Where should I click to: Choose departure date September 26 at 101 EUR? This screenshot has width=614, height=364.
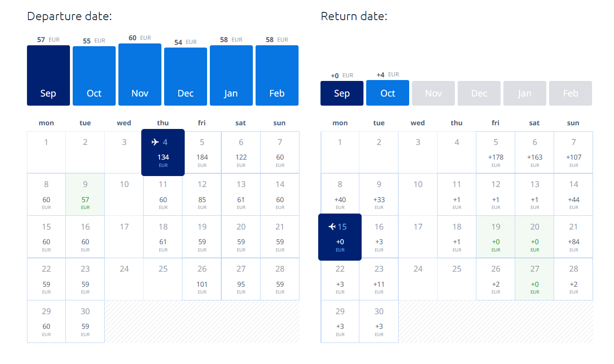pos(202,279)
